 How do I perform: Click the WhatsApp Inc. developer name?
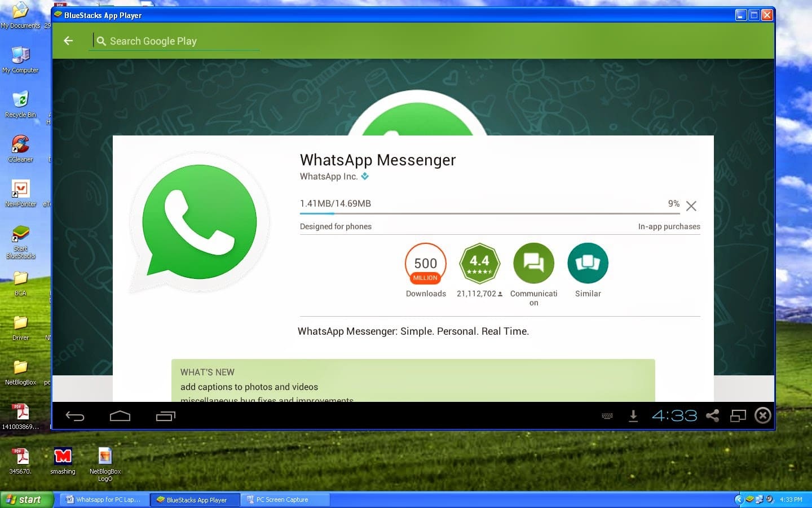[329, 176]
